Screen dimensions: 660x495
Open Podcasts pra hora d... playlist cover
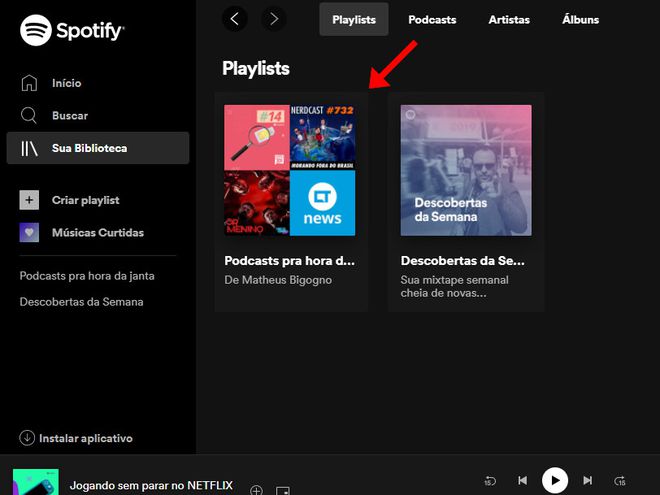click(290, 170)
